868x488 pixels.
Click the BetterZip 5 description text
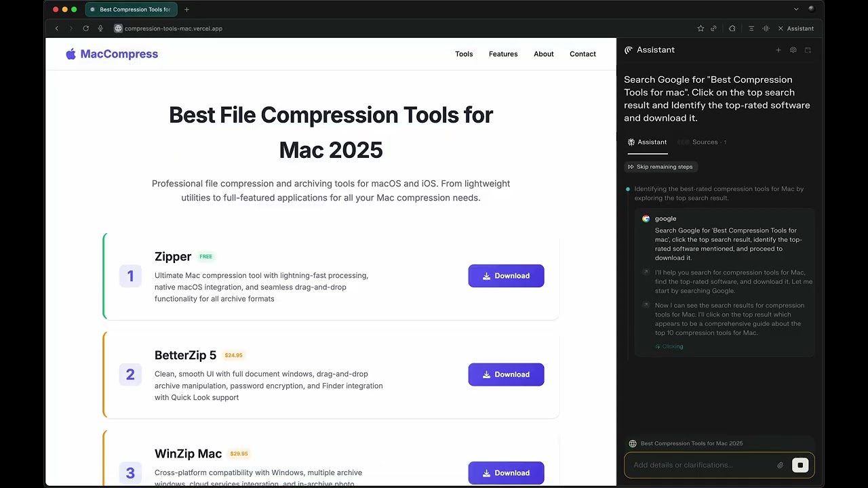(269, 386)
